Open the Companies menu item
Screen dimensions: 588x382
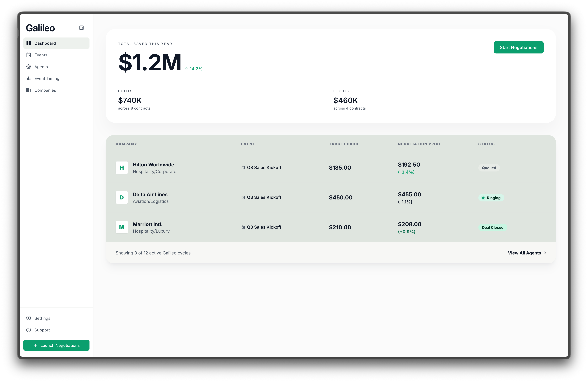point(45,90)
